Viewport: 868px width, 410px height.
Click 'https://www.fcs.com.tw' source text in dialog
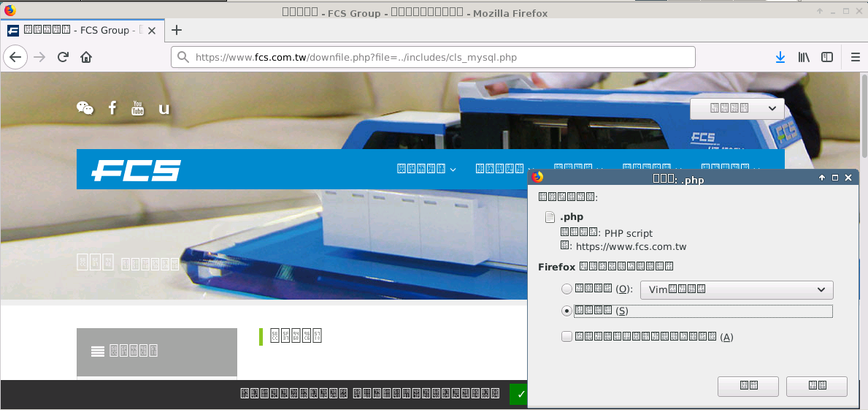(631, 247)
